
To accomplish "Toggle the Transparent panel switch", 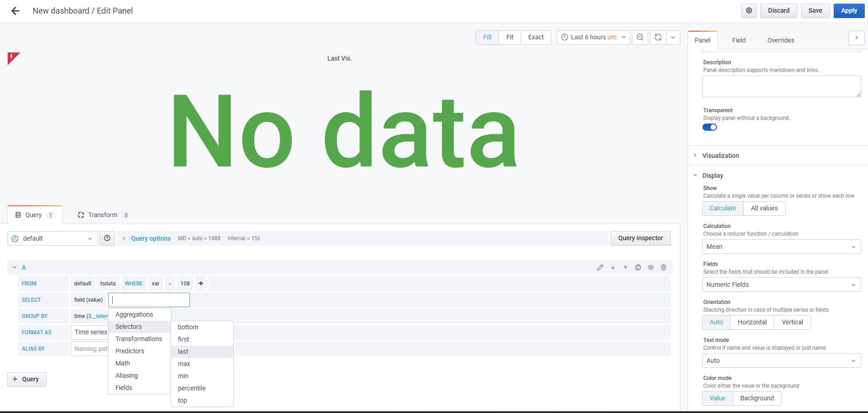I will point(710,127).
